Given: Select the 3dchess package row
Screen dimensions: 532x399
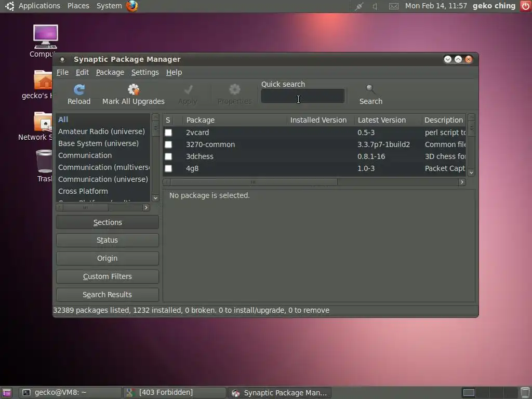Looking at the screenshot, I should [x=314, y=156].
